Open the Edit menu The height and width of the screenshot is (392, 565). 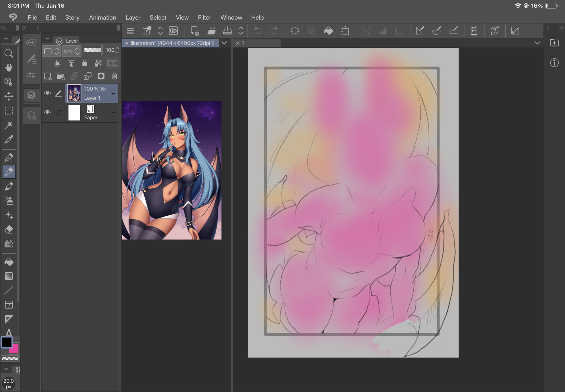point(51,17)
